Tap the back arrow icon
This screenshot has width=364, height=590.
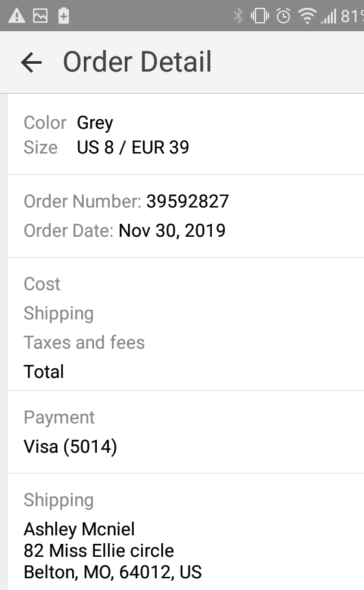coord(31,62)
